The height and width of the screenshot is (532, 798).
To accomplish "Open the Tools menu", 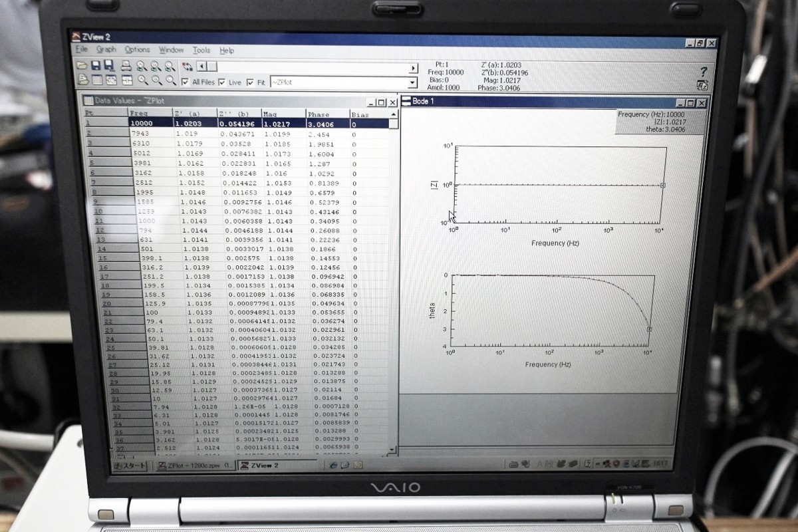I will 201,51.
